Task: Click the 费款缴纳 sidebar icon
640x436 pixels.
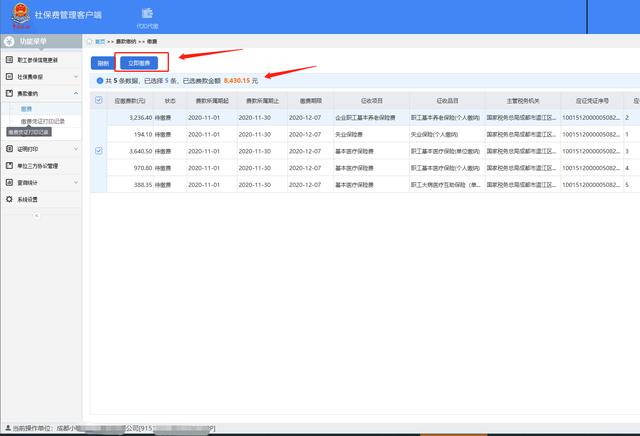Action: click(9, 93)
